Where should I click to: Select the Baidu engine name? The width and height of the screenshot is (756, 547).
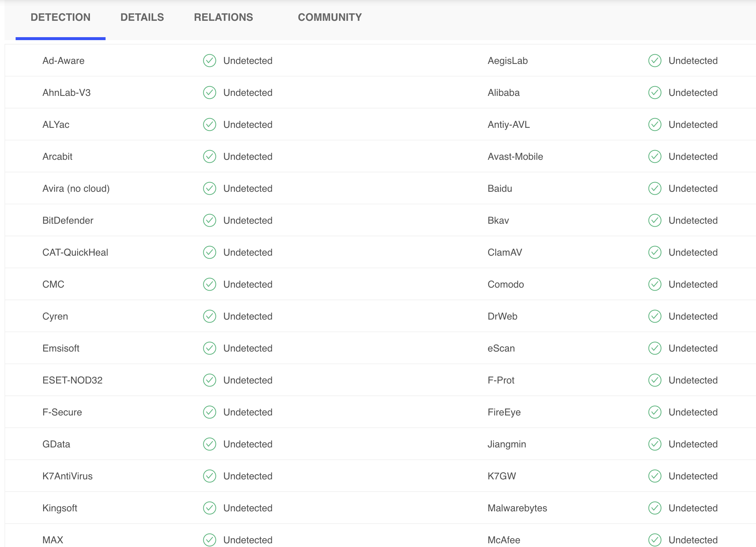pyautogui.click(x=500, y=188)
